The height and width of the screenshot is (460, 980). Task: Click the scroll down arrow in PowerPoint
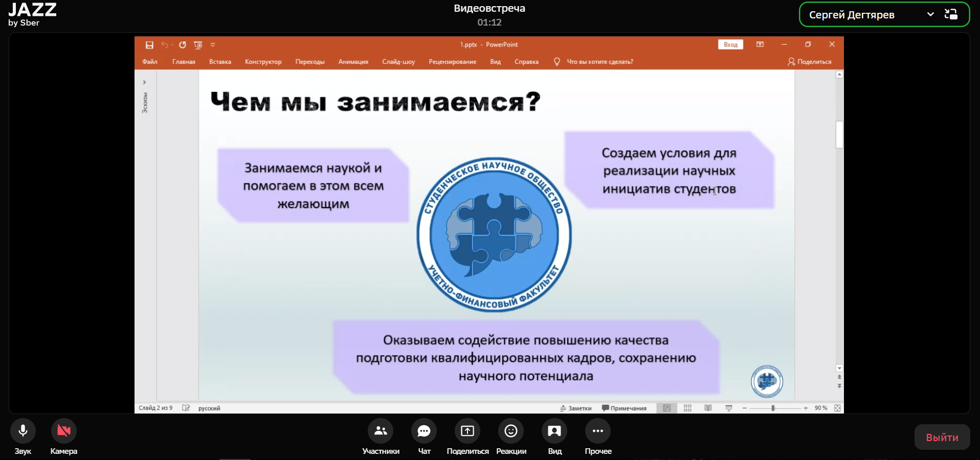pyautogui.click(x=839, y=368)
